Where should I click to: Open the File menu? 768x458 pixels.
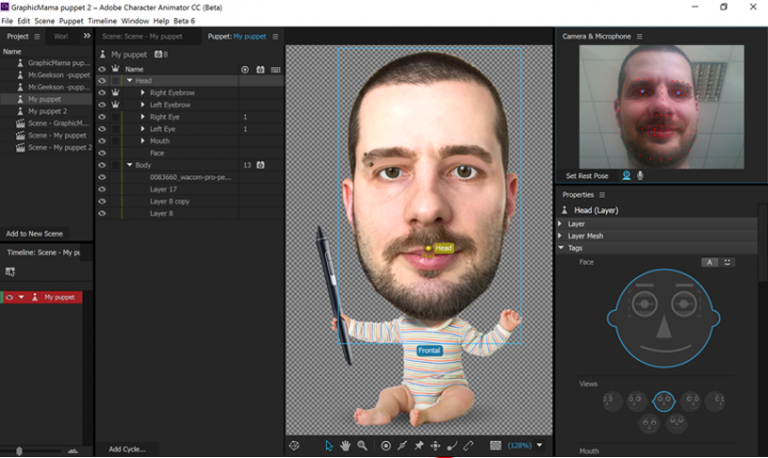coord(7,21)
